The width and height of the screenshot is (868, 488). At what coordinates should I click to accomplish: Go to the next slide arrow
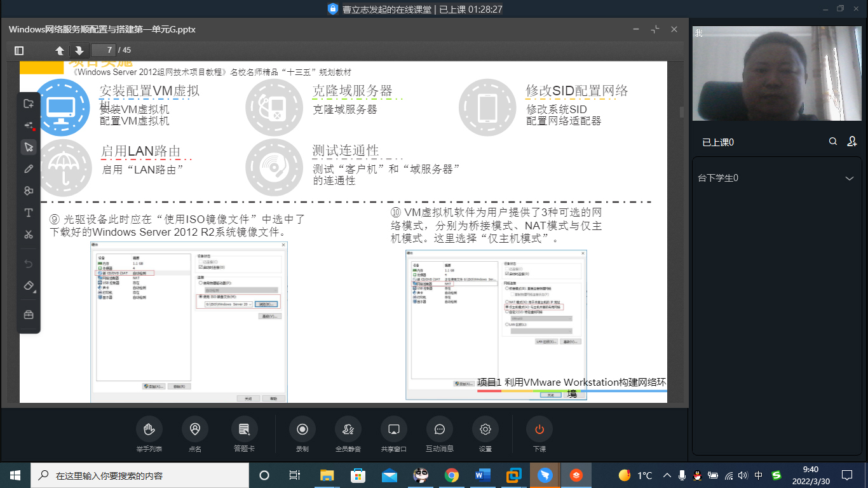tap(79, 50)
